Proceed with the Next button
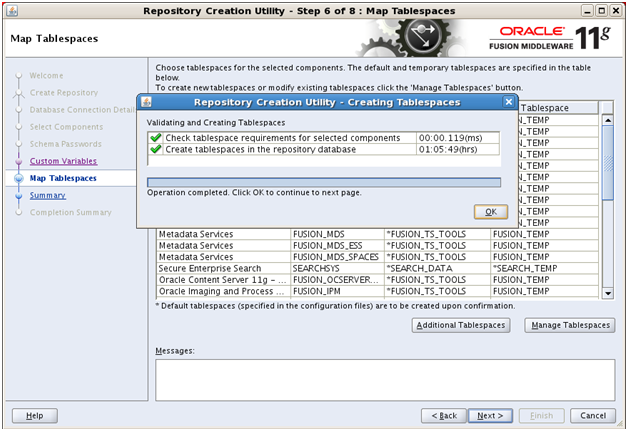 [490, 416]
